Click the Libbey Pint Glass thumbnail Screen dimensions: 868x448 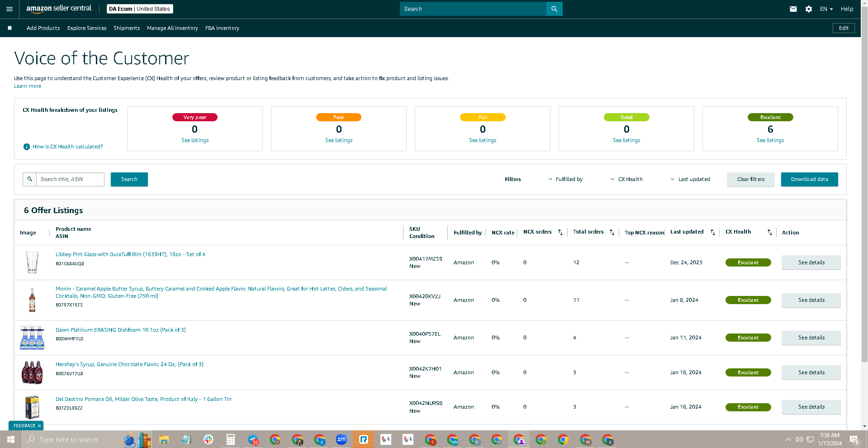coord(32,262)
